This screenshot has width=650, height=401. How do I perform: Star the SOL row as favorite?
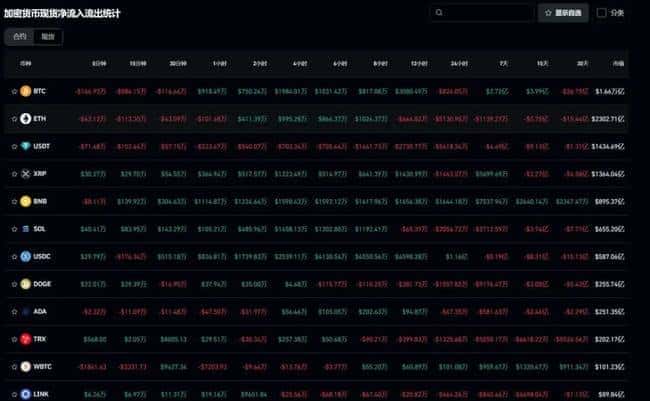point(14,229)
